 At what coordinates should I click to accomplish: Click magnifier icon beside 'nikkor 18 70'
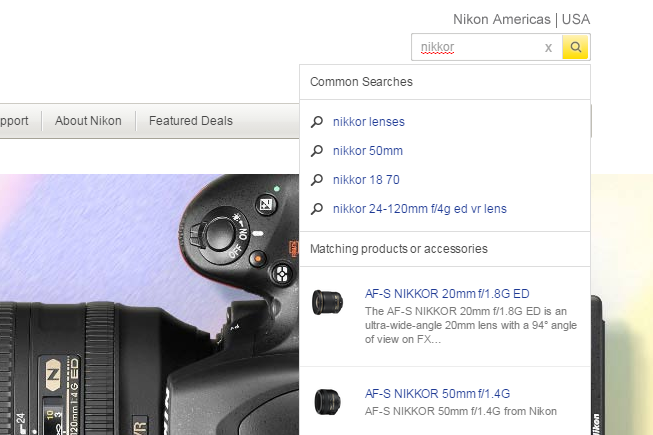(317, 180)
